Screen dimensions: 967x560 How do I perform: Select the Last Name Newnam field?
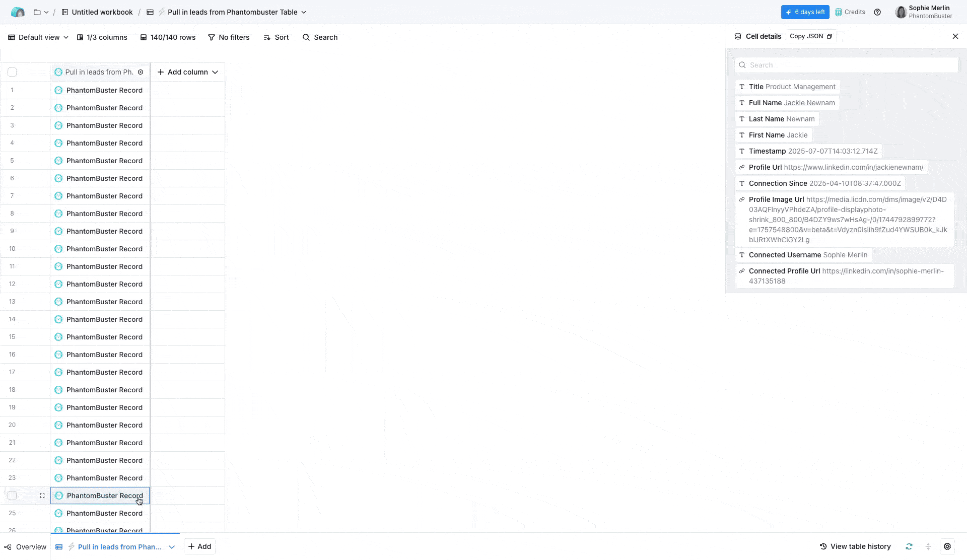777,119
